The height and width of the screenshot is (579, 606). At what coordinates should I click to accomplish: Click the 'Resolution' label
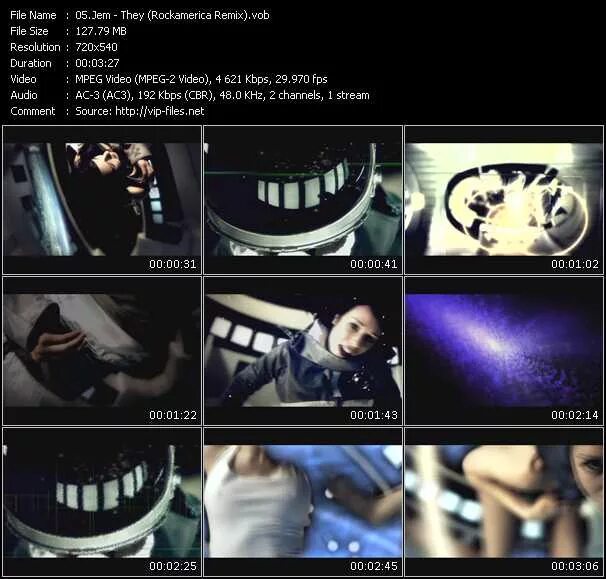[x=35, y=47]
